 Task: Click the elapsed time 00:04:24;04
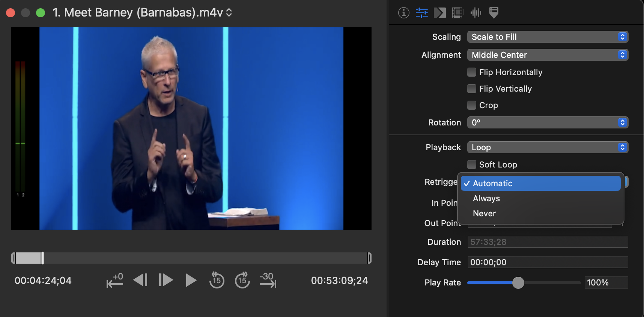[43, 281]
